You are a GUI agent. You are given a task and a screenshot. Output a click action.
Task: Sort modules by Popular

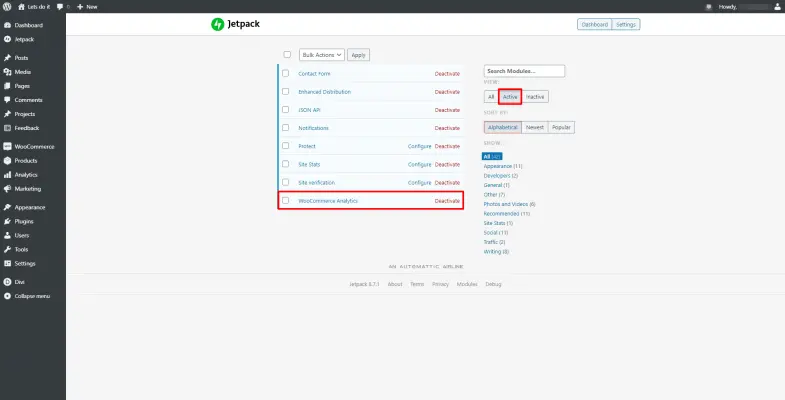[x=561, y=127]
